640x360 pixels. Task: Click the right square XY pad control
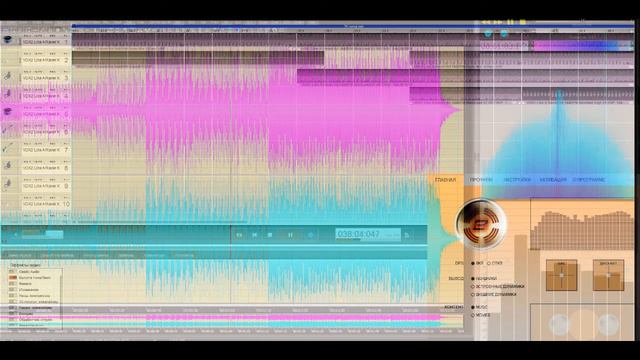pyautogui.click(x=608, y=275)
